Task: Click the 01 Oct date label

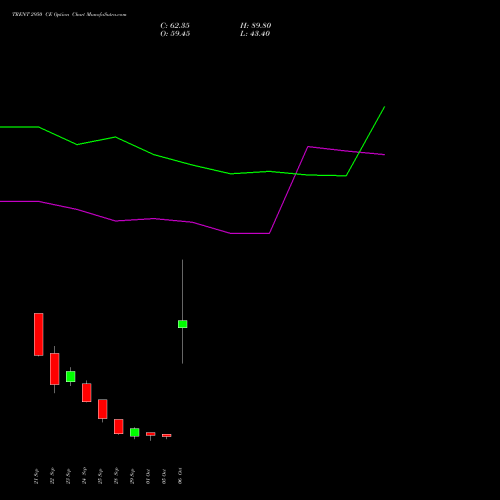Action: point(148,476)
